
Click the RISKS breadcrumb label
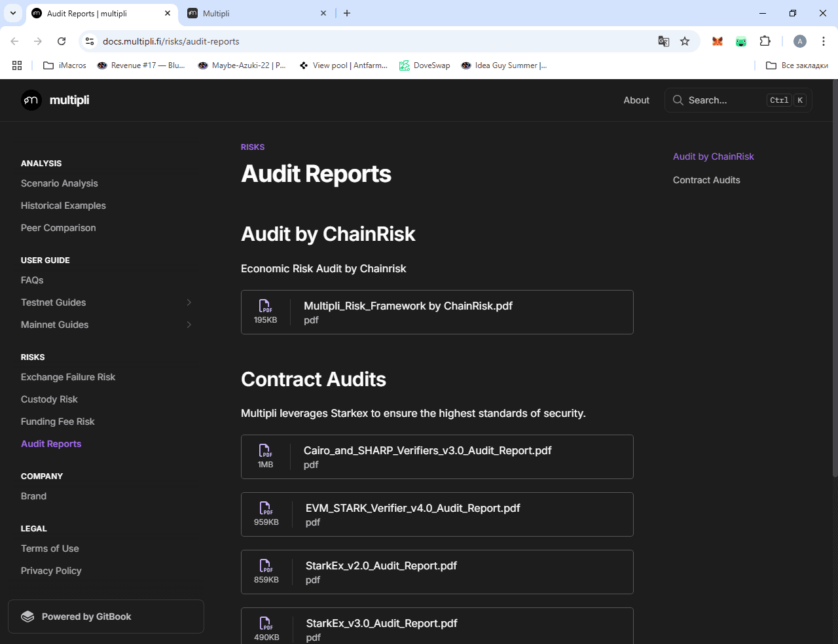point(253,147)
